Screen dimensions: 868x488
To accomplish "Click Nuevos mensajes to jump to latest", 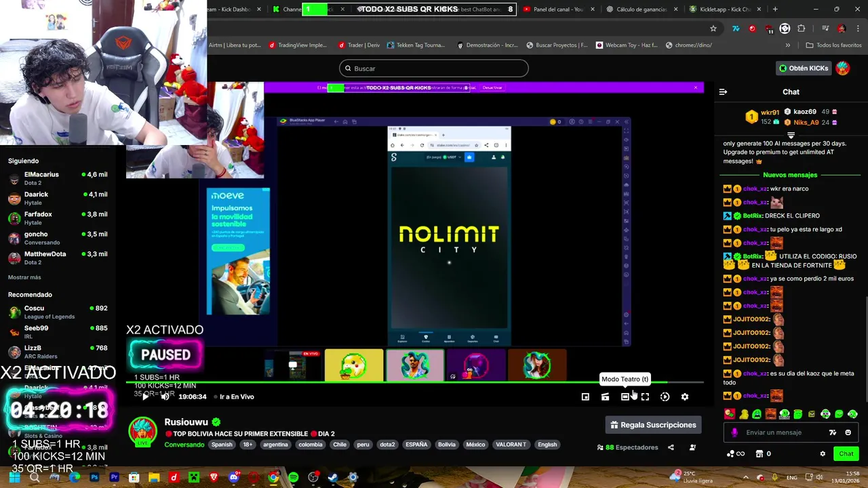I will [790, 175].
